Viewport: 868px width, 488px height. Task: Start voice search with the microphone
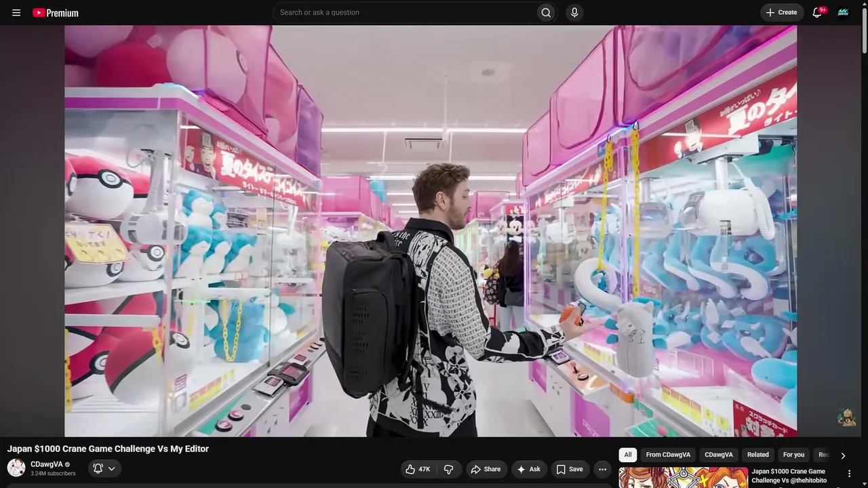[x=574, y=12]
